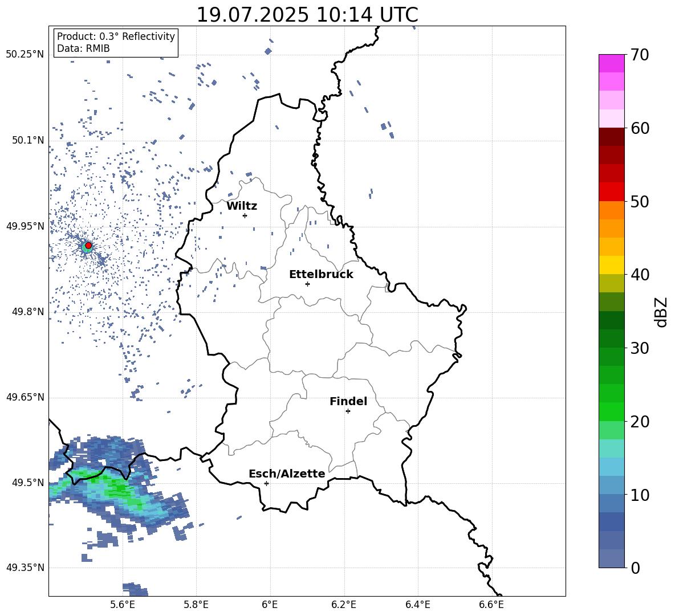Click the Data: RMIB text
The width and height of the screenshot is (675, 616).
point(83,48)
